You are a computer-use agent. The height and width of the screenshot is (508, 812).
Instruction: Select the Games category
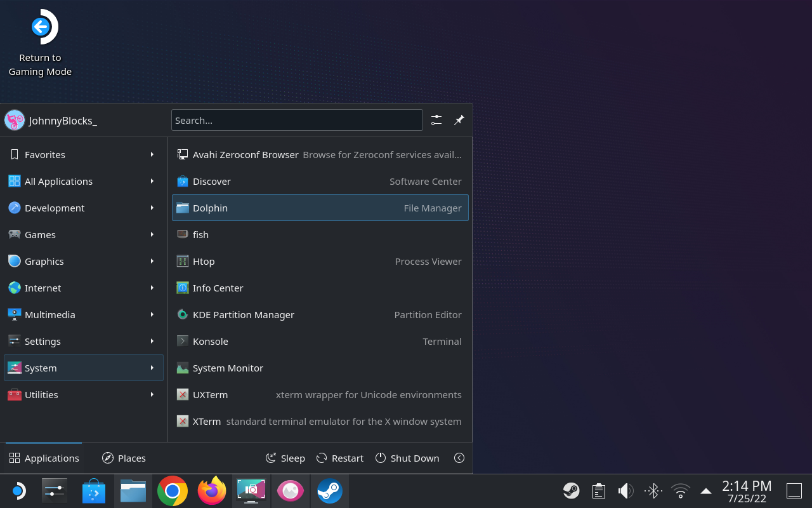tap(84, 234)
